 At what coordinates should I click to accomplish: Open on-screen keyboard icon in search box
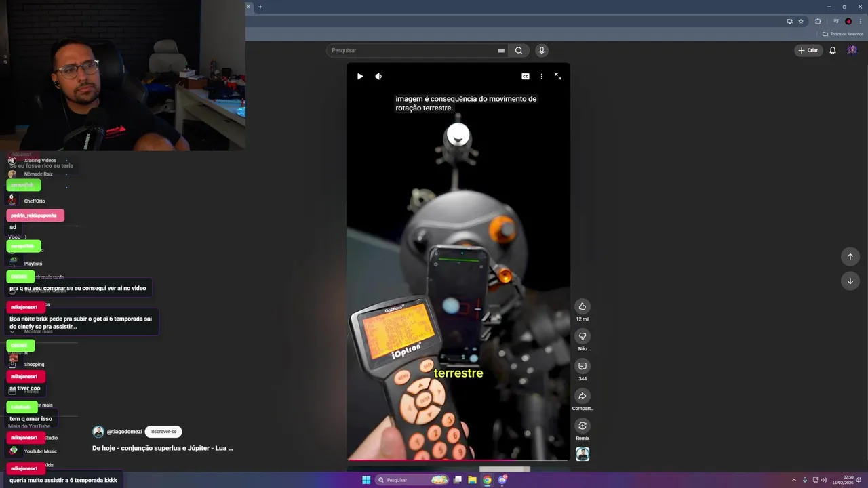[x=501, y=50]
